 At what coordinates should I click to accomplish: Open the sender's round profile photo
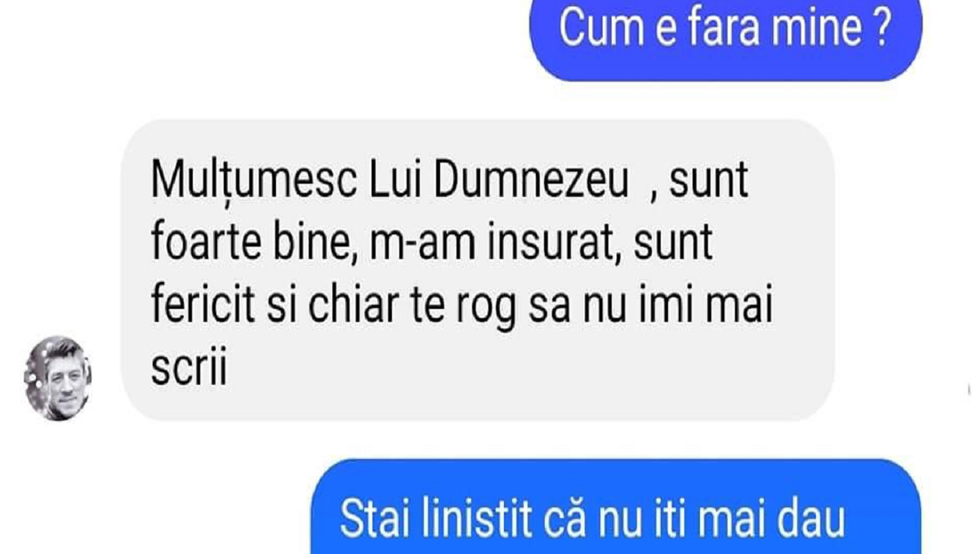coord(57,378)
